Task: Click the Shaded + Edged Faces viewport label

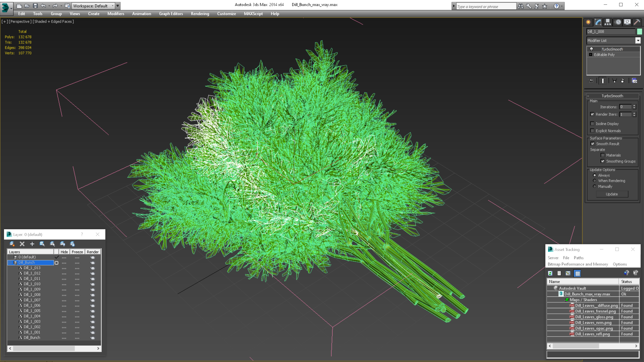Action: (53, 21)
